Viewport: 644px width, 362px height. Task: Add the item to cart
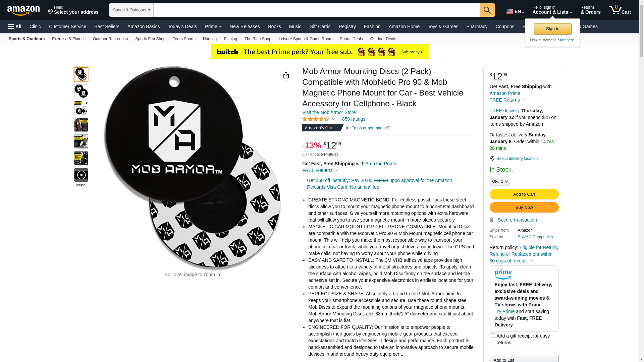click(524, 194)
